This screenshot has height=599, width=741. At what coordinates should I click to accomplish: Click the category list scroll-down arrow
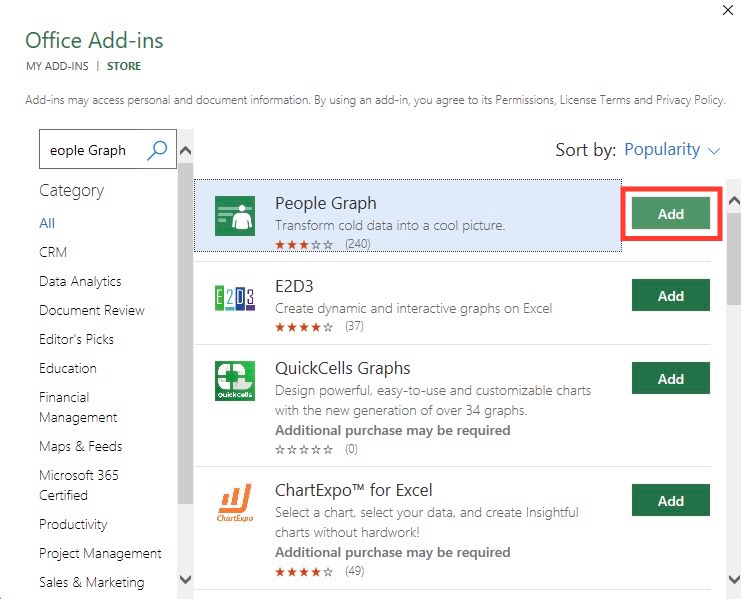pos(186,579)
